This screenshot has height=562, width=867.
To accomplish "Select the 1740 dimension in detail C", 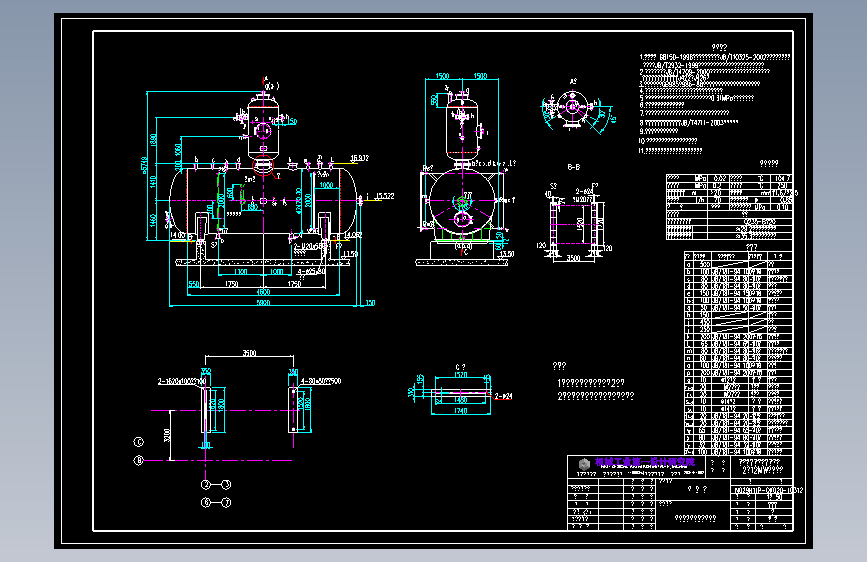I will (x=461, y=410).
